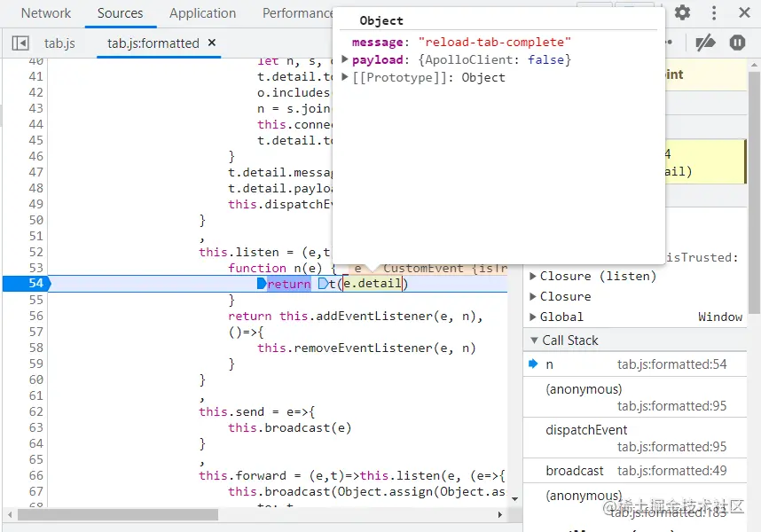Switch to the Application tab
Image resolution: width=761 pixels, height=532 pixels.
coord(202,13)
